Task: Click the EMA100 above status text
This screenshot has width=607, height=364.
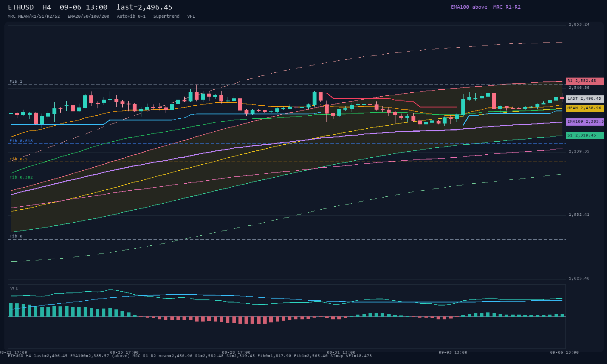Action: tap(469, 7)
